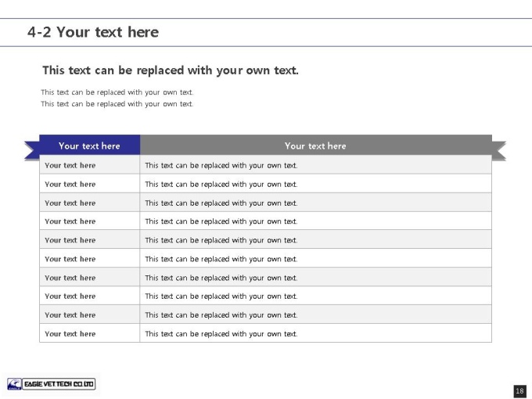Viewport: 532px width, 399px height.
Task: Click the last table row's replaceable description text
Action: [x=221, y=334]
